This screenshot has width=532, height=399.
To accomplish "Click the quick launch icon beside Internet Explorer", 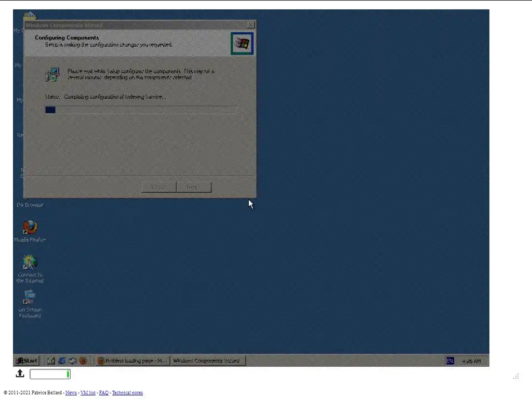I will [x=72, y=361].
